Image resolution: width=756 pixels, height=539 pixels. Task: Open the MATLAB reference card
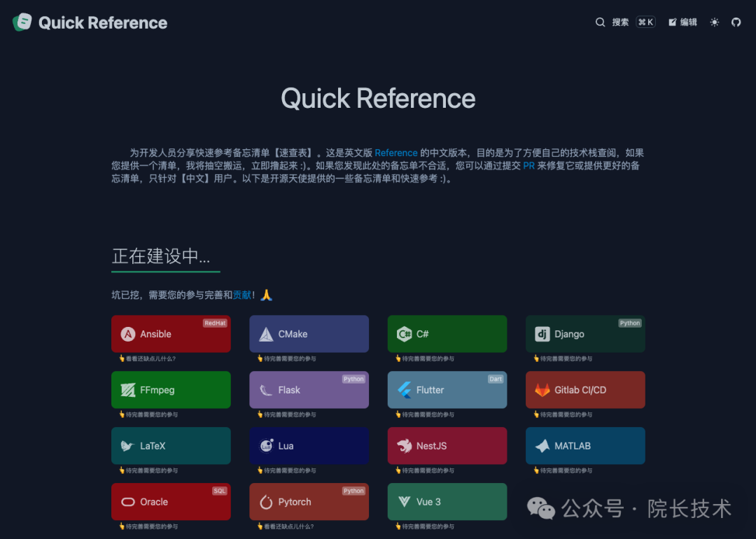pos(585,446)
